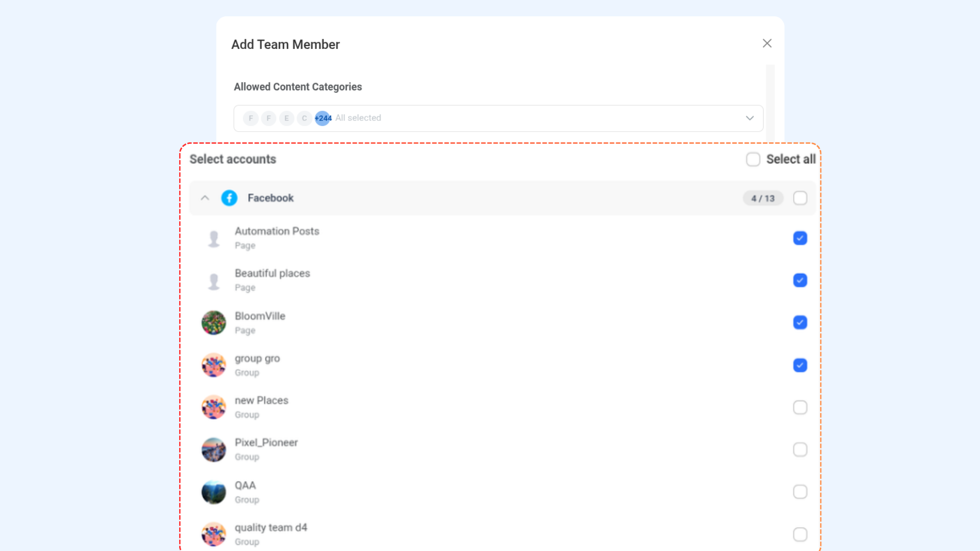Click the +244 categories badge
This screenshot has height=551, width=980.
click(323, 118)
